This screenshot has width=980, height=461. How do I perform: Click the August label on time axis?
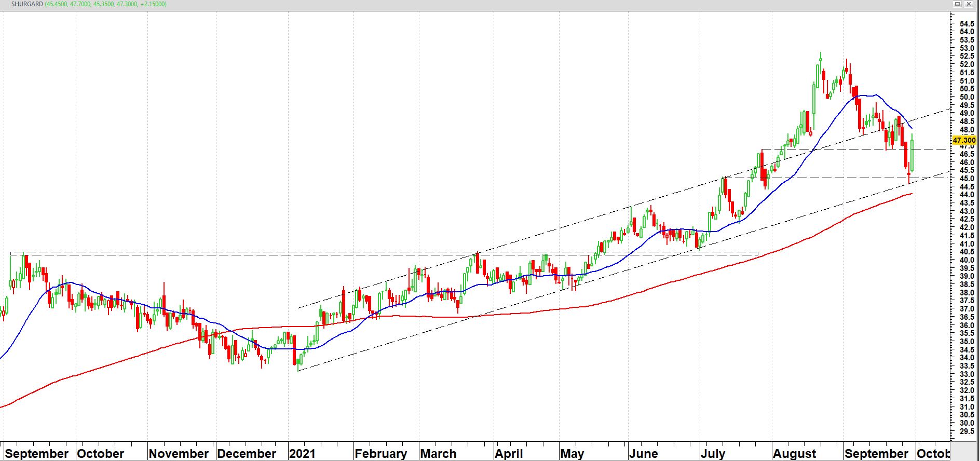(795, 453)
